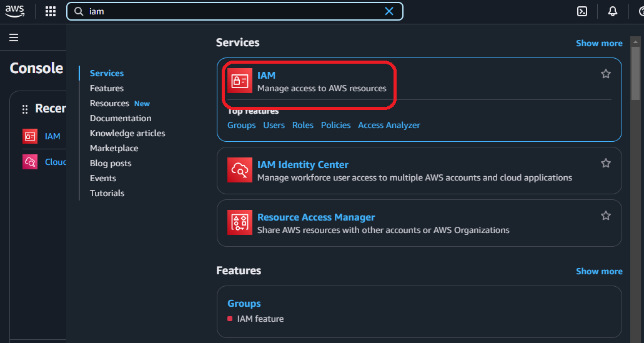Image resolution: width=644 pixels, height=343 pixels.
Task: Expand the hamburger side navigation menu
Action: coord(14,37)
